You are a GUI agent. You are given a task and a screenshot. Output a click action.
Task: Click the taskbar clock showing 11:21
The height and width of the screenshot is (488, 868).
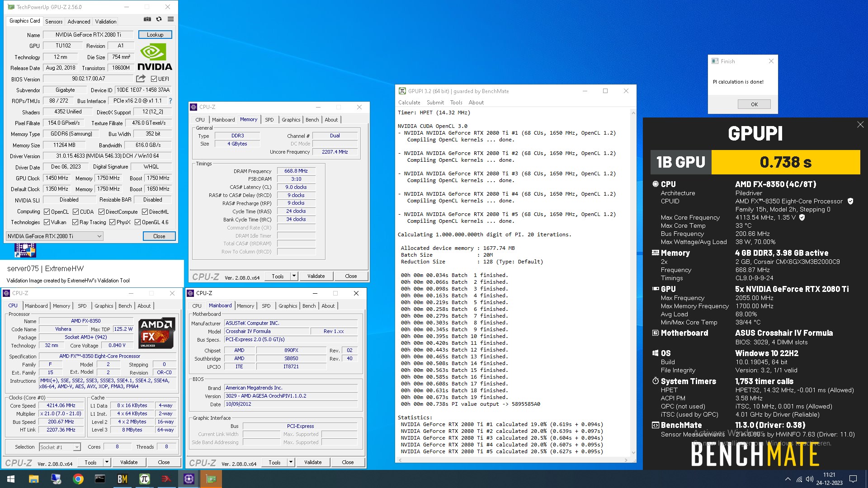[829, 479]
